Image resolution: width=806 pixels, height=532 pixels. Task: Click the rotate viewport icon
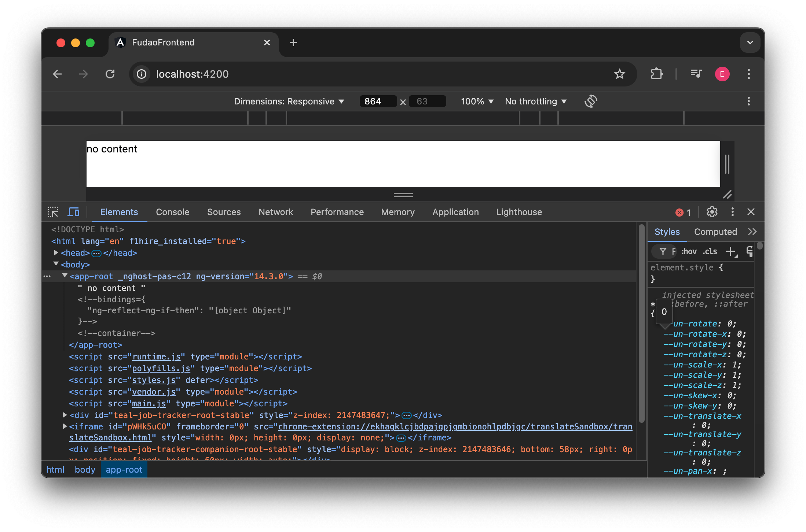coord(591,101)
